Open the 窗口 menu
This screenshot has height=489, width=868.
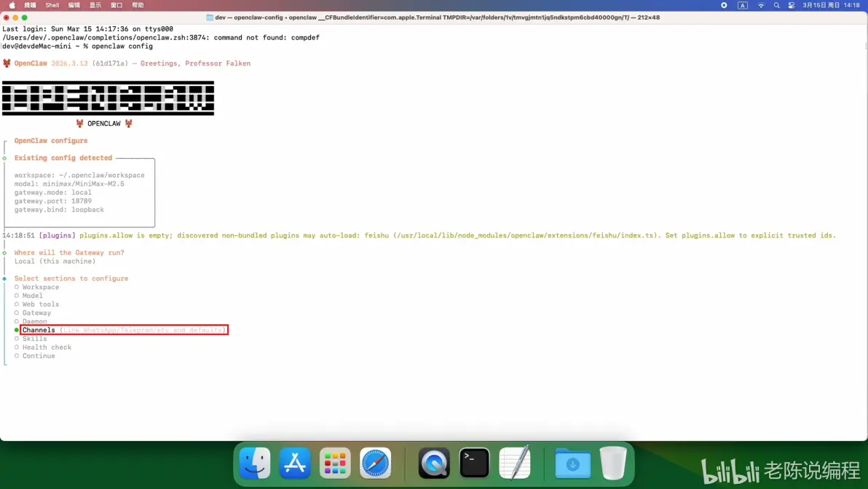117,5
